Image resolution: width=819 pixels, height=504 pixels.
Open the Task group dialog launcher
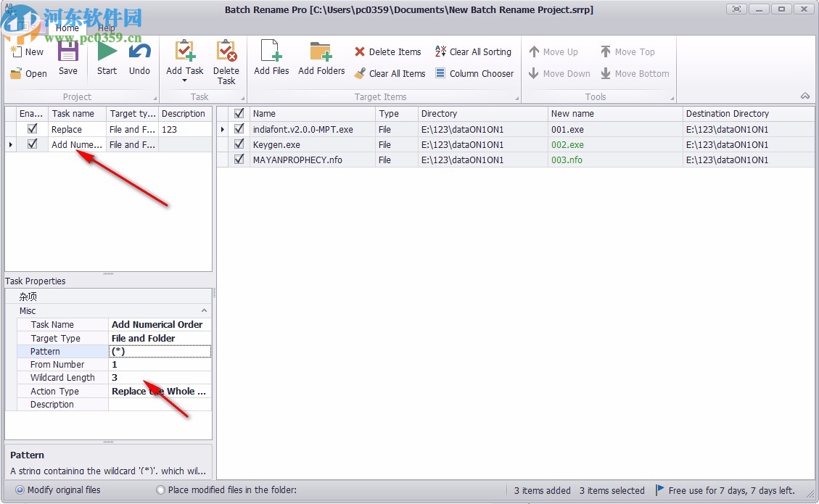[242, 98]
